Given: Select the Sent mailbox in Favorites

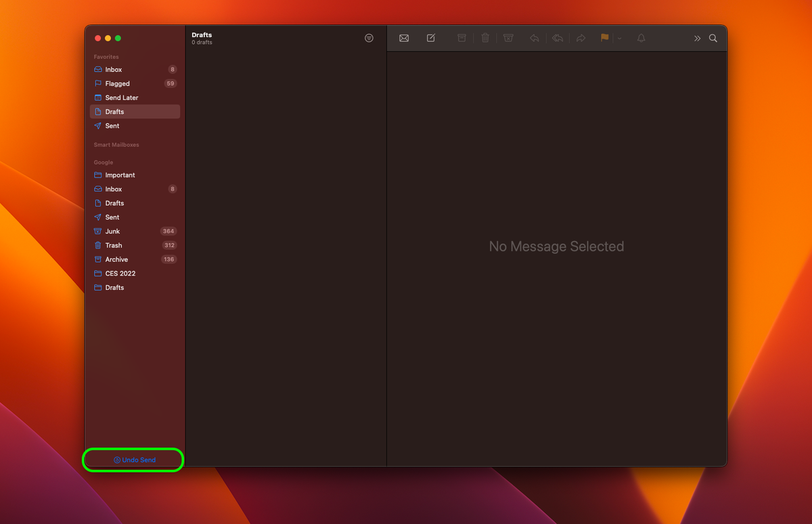Looking at the screenshot, I should click(112, 125).
